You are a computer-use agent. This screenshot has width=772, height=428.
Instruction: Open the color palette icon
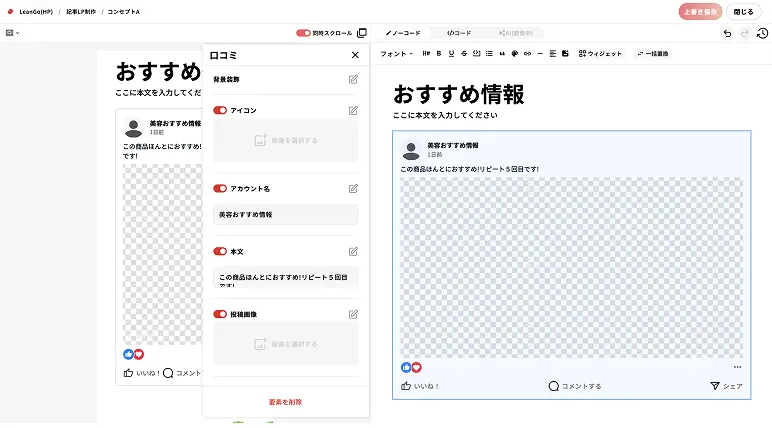tap(515, 54)
